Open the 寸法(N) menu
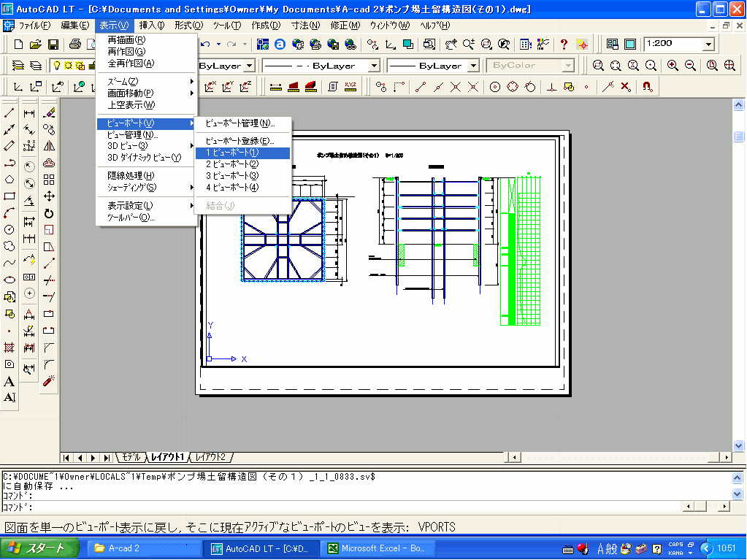 click(305, 26)
